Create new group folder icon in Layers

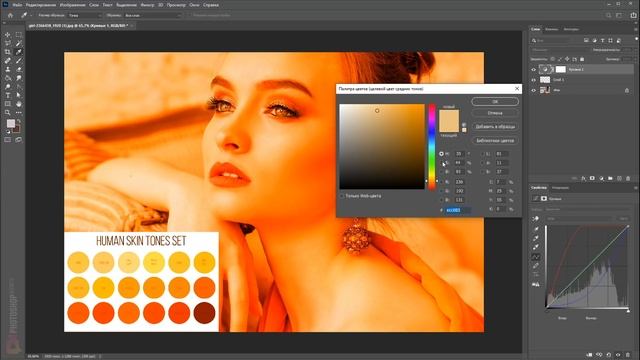610,178
